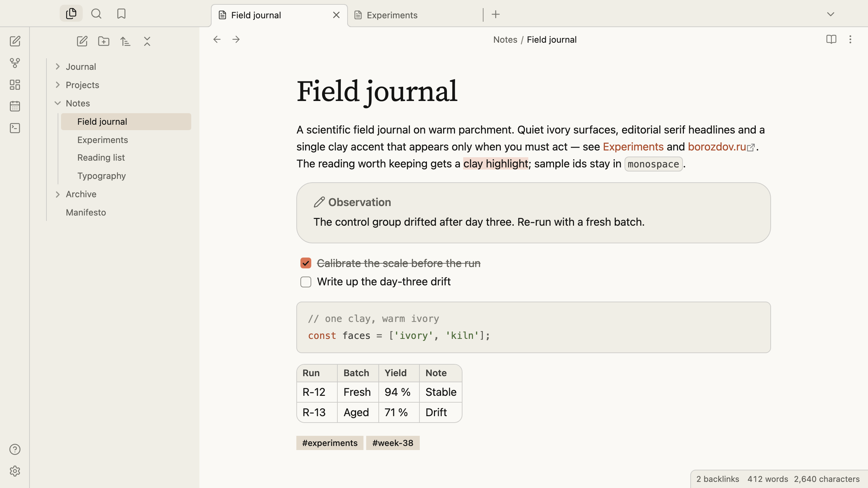Select the #week-38 tag
The height and width of the screenshot is (488, 868).
click(x=393, y=443)
